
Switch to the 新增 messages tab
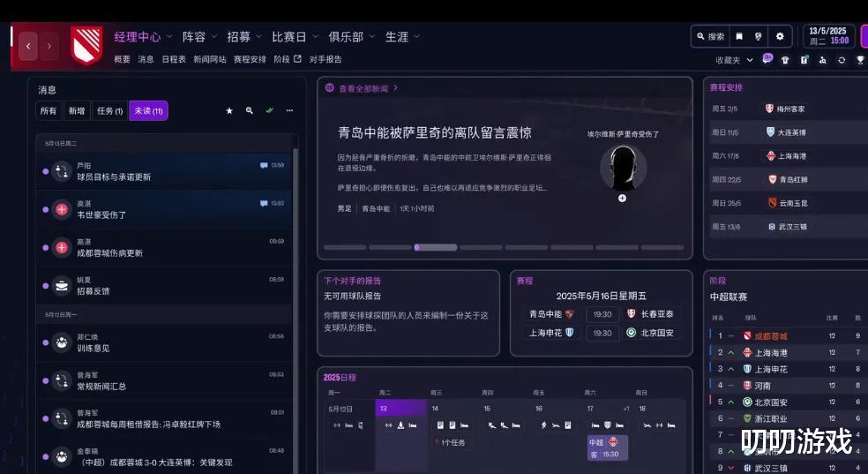77,110
